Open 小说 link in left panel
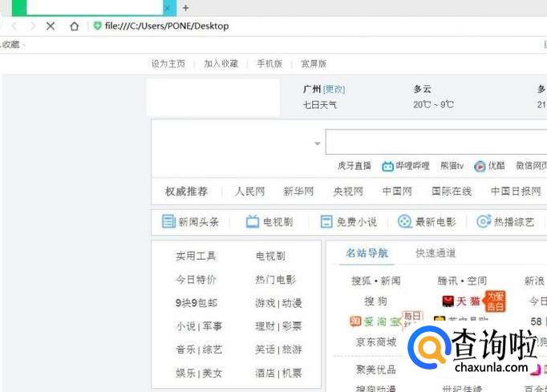The height and width of the screenshot is (392, 547). 185,326
